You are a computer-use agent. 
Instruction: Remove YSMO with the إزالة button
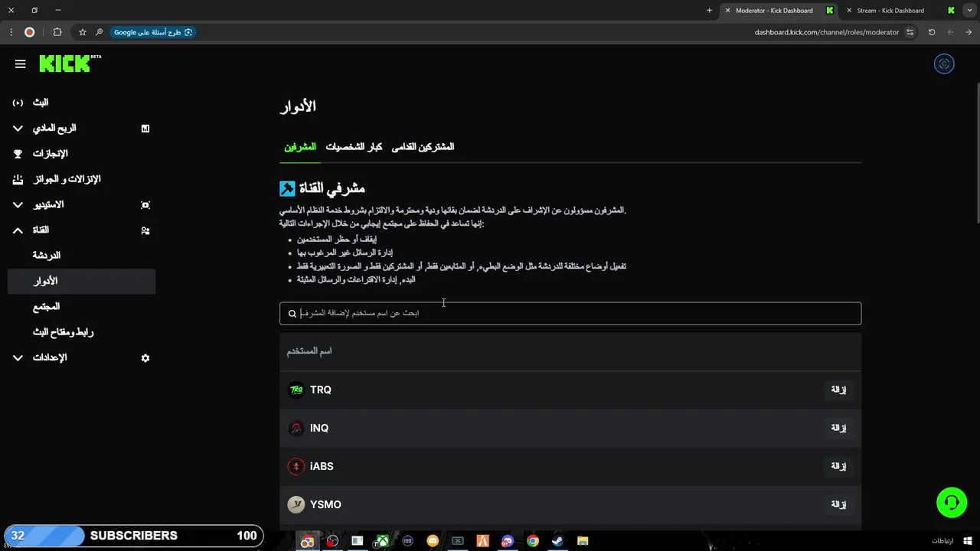[x=839, y=505]
